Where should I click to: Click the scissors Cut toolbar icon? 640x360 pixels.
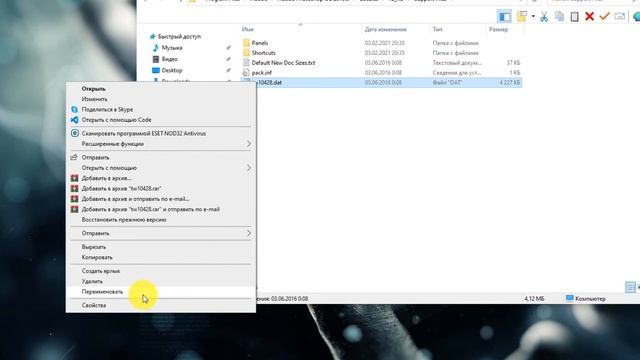click(544, 16)
